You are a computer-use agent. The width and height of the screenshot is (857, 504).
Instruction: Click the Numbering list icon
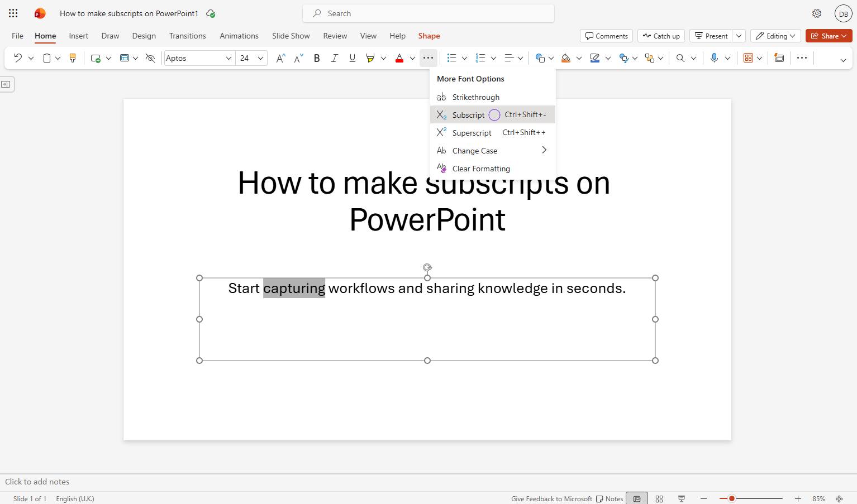[480, 58]
